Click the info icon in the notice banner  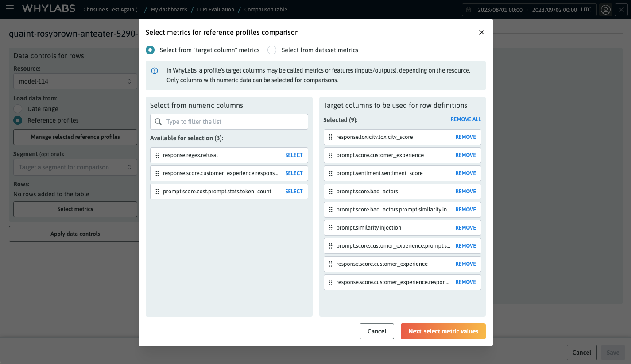154,70
